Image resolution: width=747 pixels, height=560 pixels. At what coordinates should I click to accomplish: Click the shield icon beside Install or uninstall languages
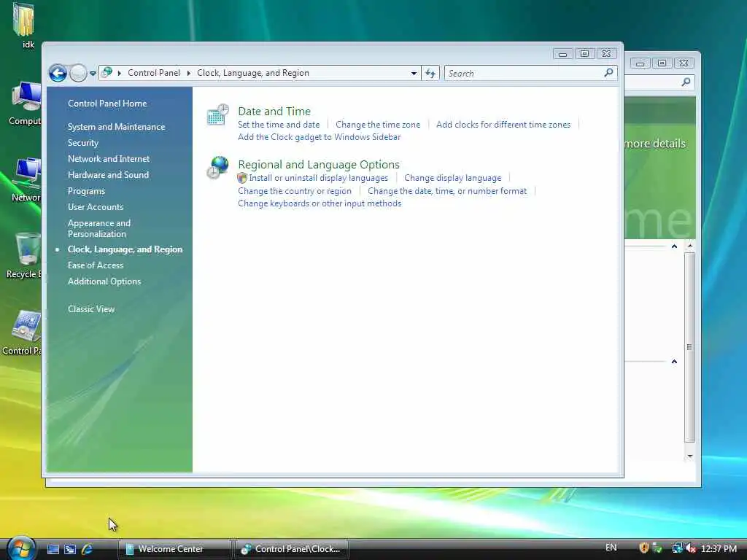[x=242, y=178]
